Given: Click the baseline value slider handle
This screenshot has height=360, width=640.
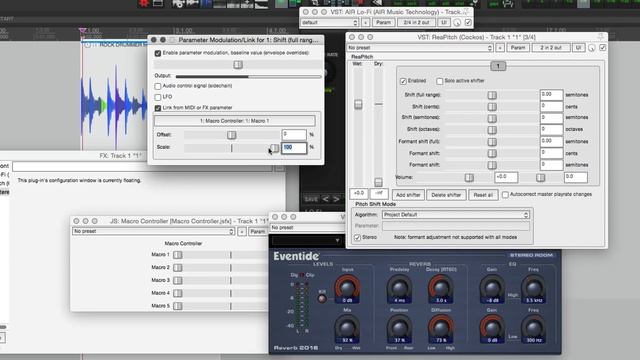Looking at the screenshot, I should click(238, 64).
